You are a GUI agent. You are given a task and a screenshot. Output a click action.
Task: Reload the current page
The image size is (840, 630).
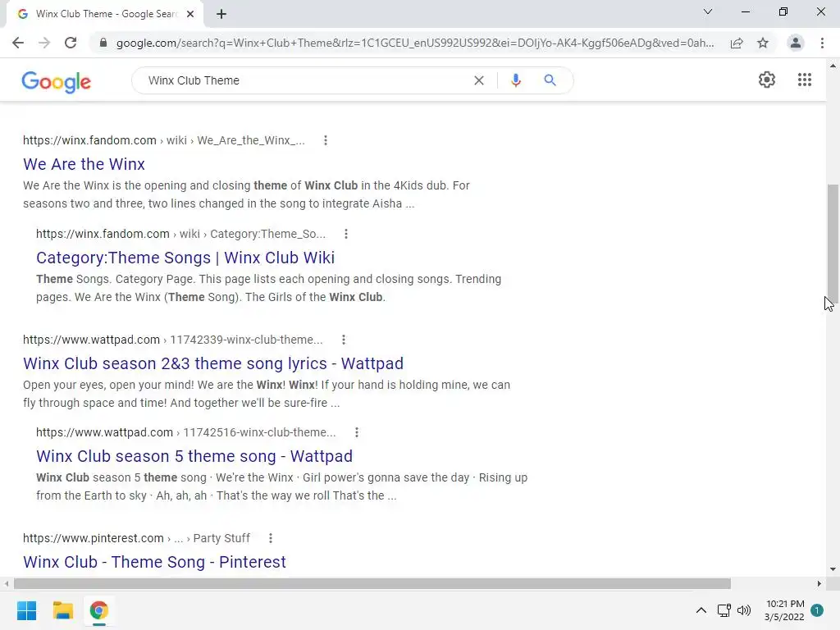click(x=71, y=43)
